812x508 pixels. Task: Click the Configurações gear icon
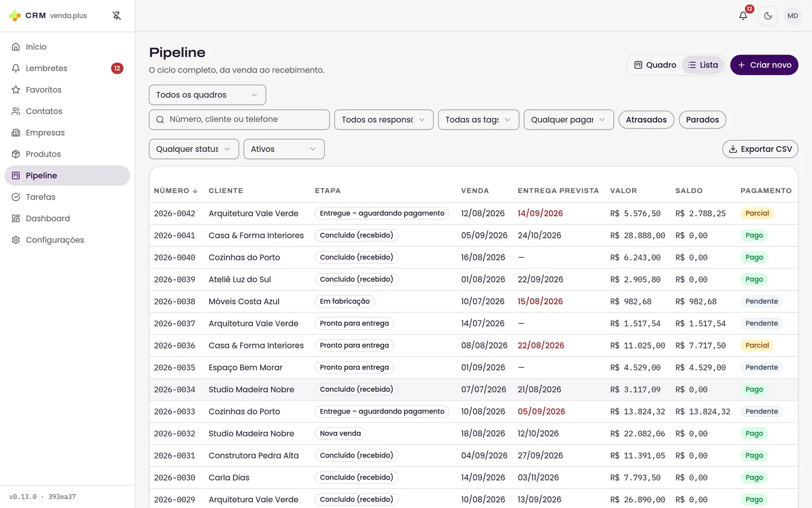[x=16, y=240]
